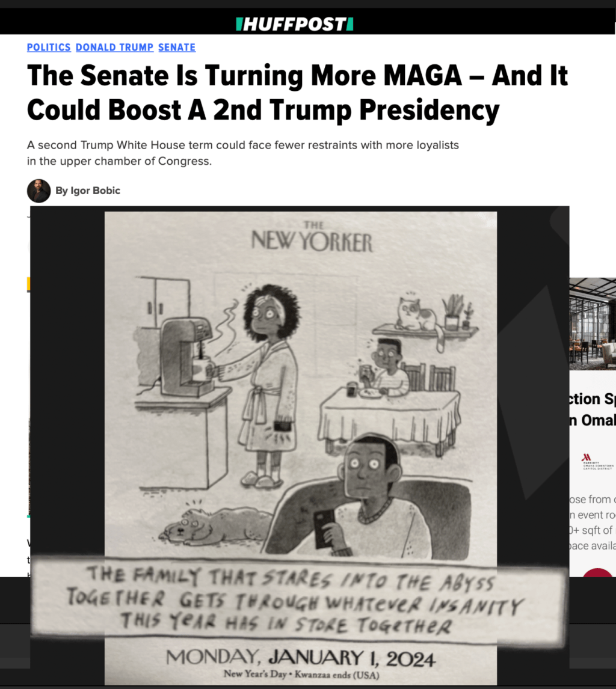Open the SENATE topic link

tap(177, 47)
